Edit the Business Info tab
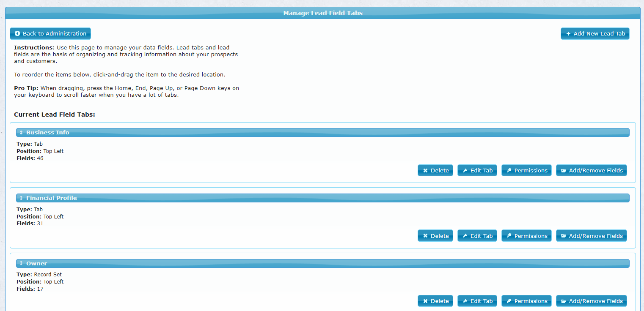Screen dimensions: 644x311 [x=477, y=170]
